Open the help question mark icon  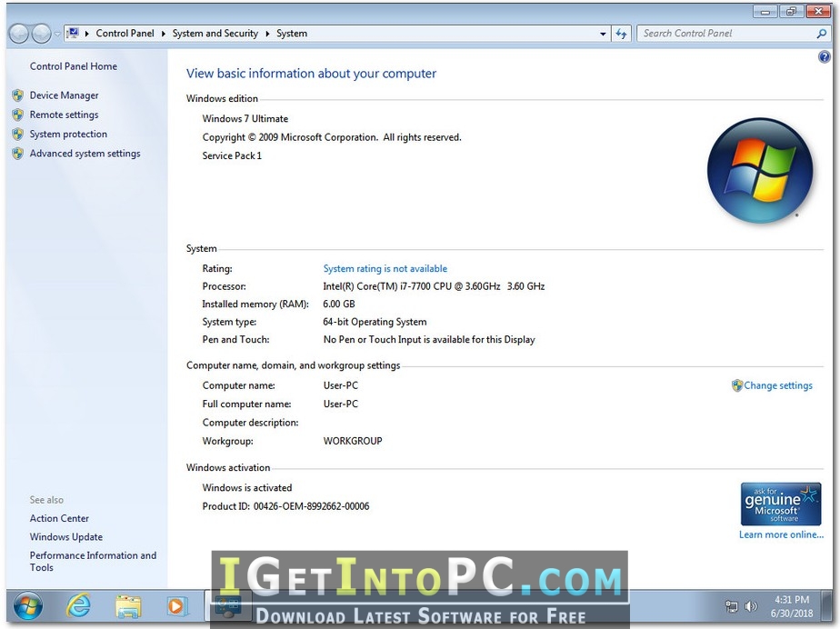(x=825, y=56)
